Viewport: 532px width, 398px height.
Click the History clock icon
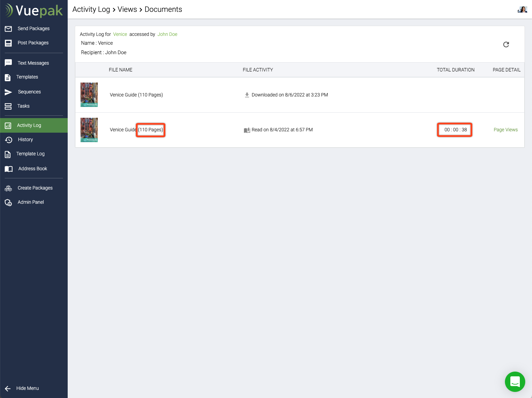(x=8, y=140)
